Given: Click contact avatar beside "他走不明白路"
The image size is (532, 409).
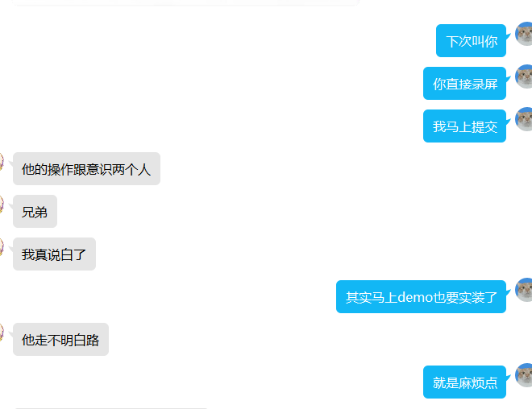Looking at the screenshot, I should 2,333.
